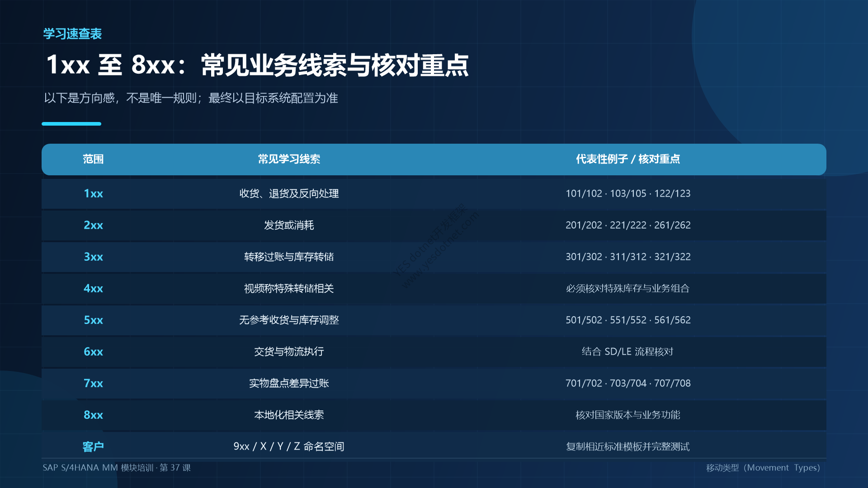The width and height of the screenshot is (868, 488).
Task: Select the '3xx' range cell
Action: [93, 257]
